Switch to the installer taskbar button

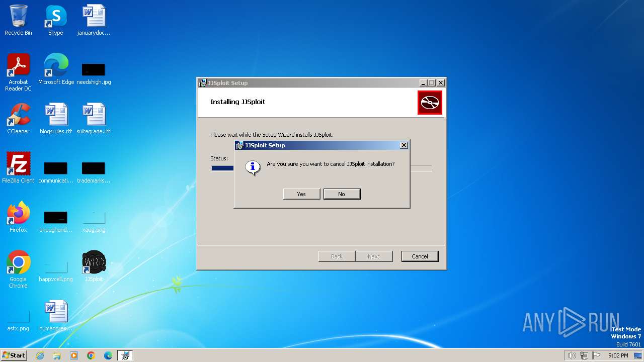pyautogui.click(x=125, y=355)
